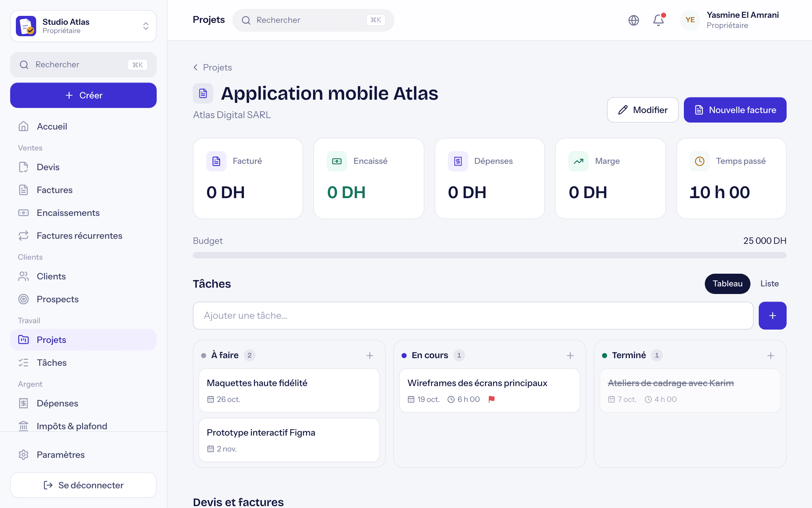
Task: Open Factures récurrentes
Action: click(x=83, y=236)
